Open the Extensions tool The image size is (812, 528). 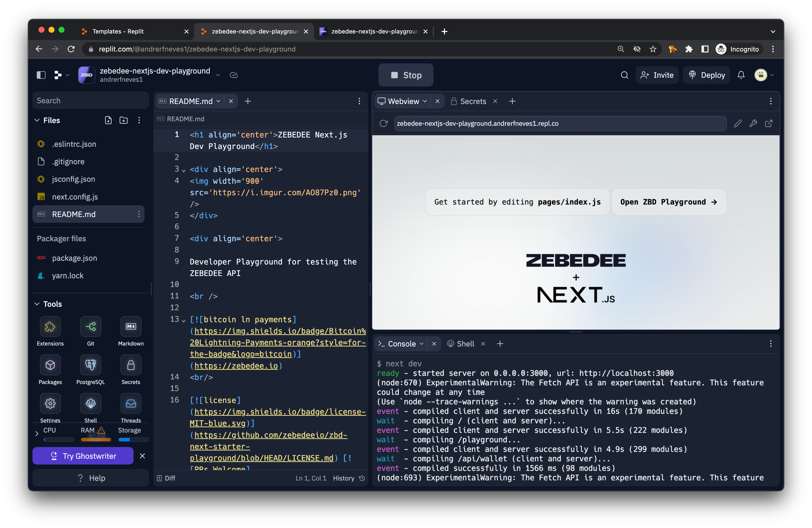pos(50,326)
